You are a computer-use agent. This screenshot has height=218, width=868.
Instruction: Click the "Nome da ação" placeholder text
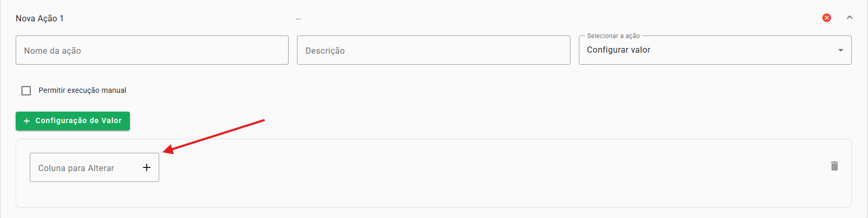[53, 51]
